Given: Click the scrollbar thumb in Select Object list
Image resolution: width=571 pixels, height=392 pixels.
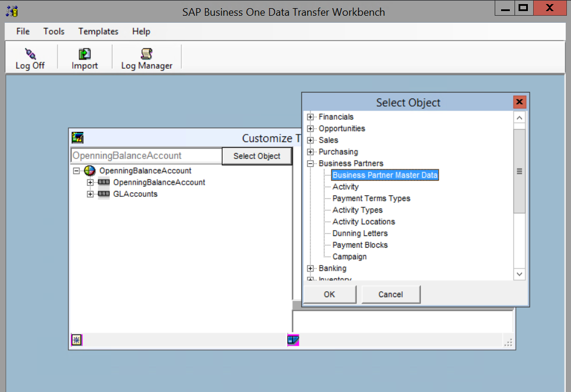Looking at the screenshot, I should 519,171.
